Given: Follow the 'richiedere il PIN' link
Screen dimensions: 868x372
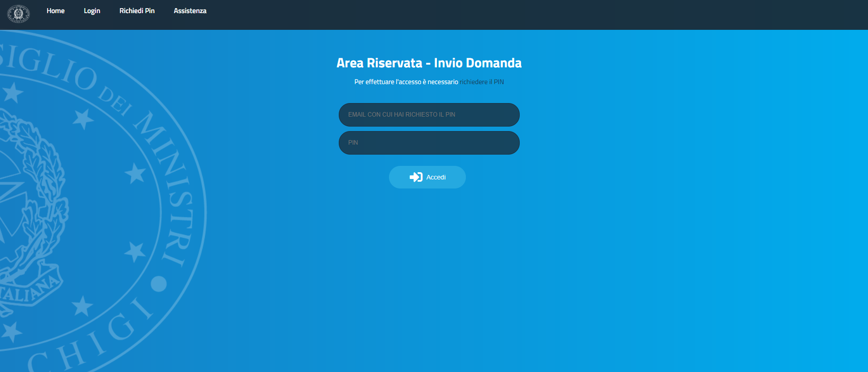Looking at the screenshot, I should click(482, 82).
